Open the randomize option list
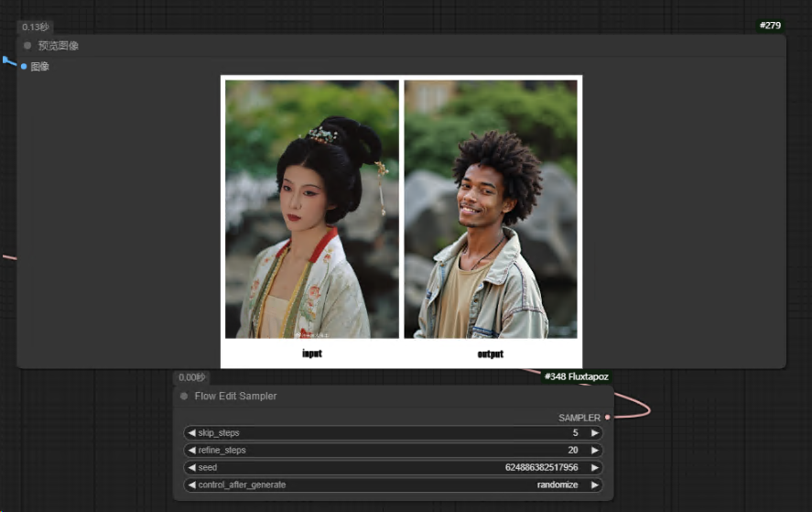 pos(557,485)
